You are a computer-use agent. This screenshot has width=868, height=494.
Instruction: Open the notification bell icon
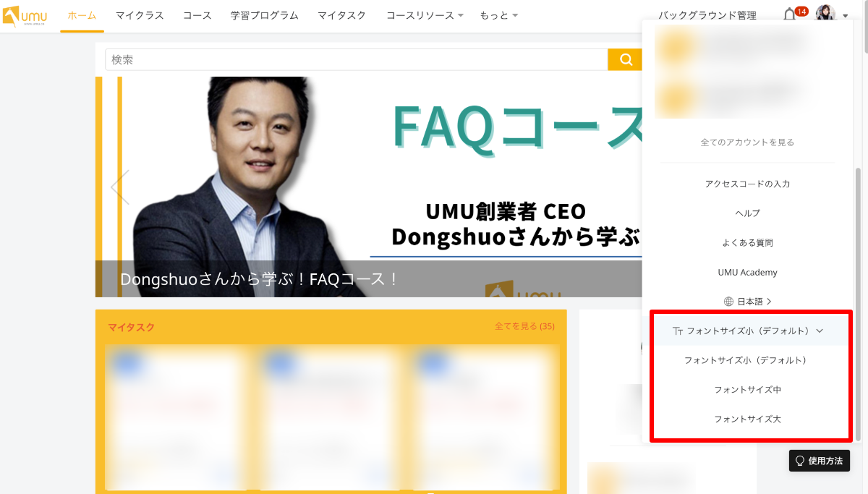click(x=790, y=15)
